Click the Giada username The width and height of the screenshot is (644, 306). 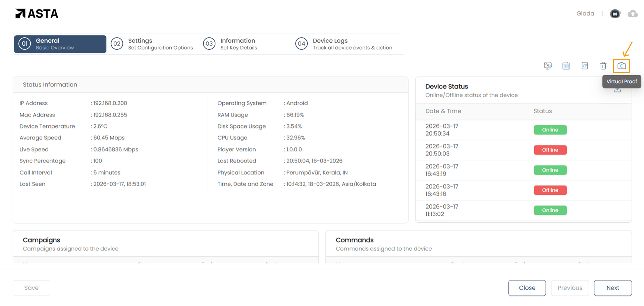click(585, 14)
